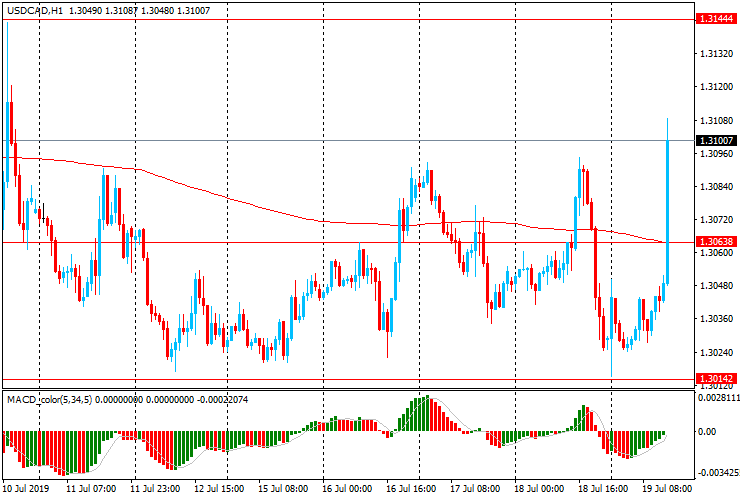Click the 18 Jul 16:00 time label

[603, 488]
